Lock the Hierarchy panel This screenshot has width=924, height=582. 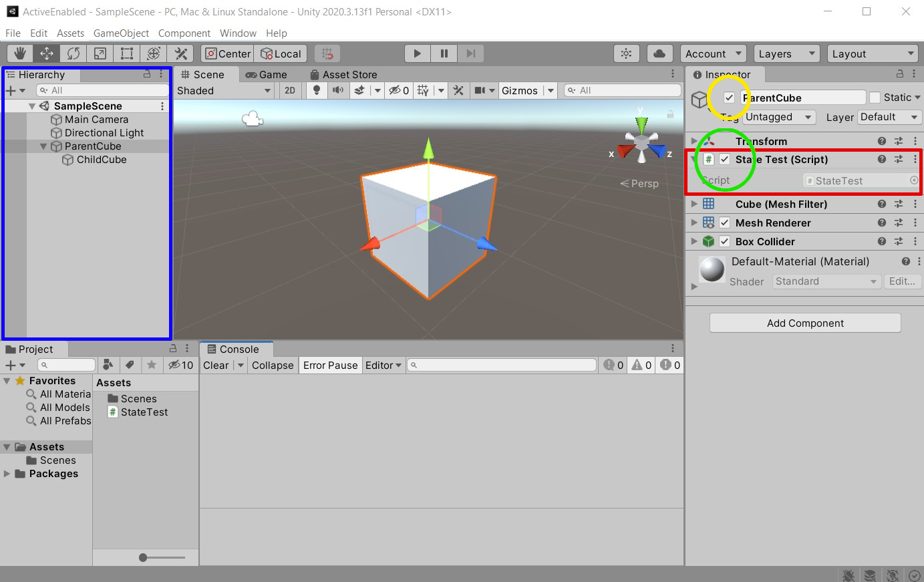point(147,74)
